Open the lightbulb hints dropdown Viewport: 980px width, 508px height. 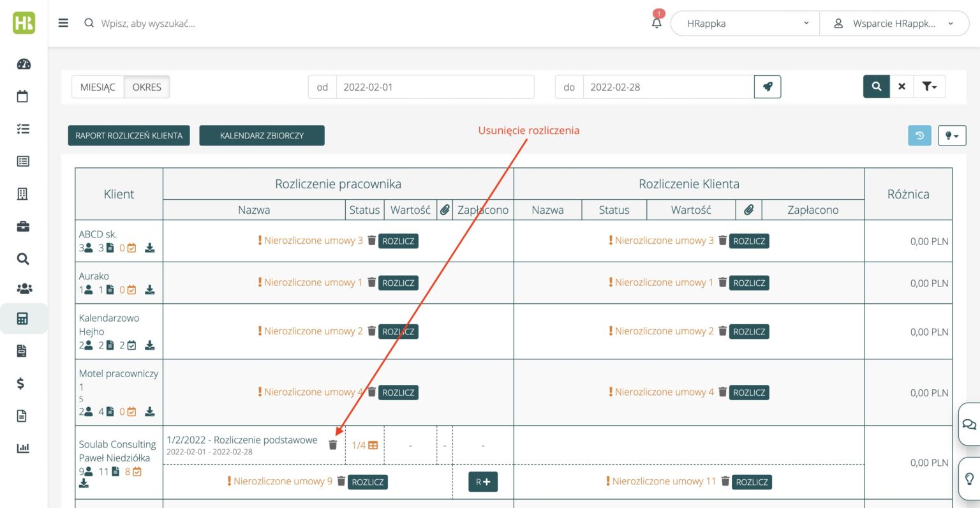(x=951, y=135)
